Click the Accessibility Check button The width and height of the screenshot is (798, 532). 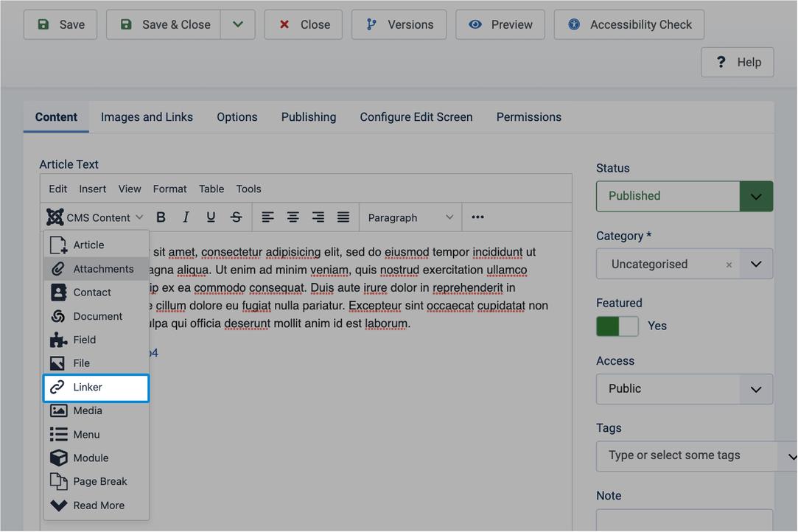(x=629, y=24)
